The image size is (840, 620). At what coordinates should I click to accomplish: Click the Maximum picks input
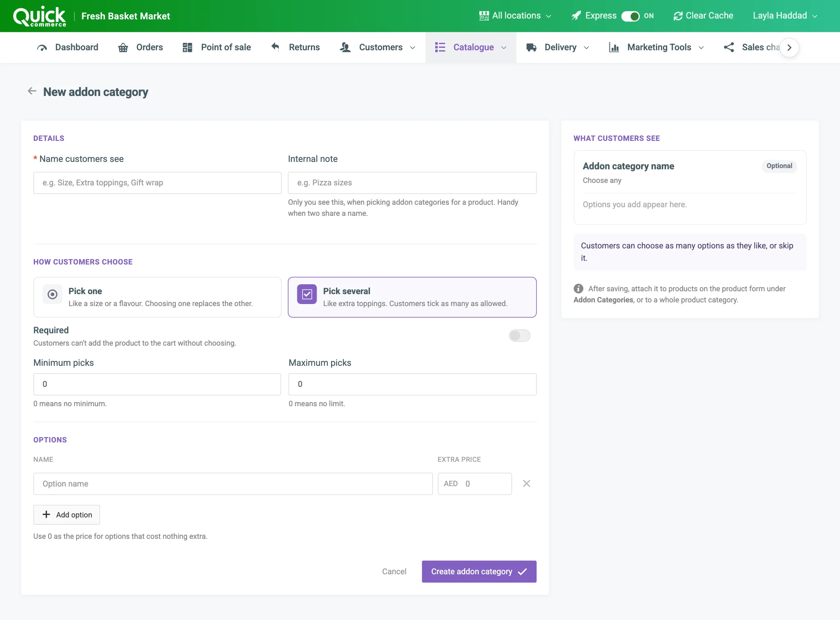413,384
